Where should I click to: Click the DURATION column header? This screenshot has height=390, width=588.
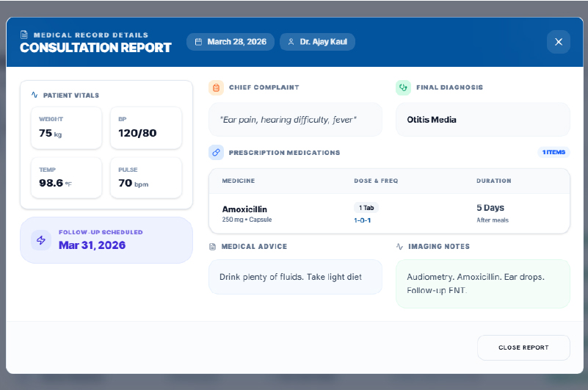[494, 181]
